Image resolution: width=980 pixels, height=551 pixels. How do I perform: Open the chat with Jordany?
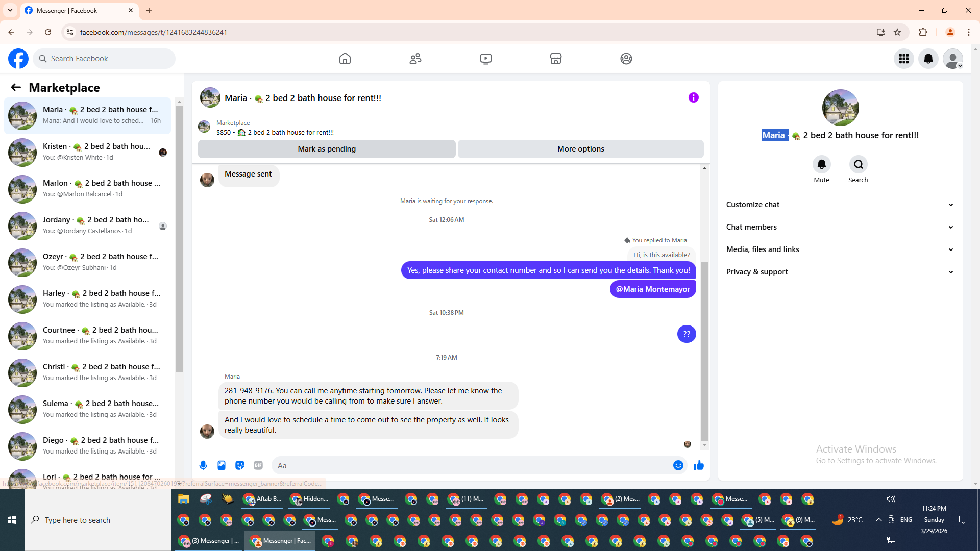(x=88, y=226)
